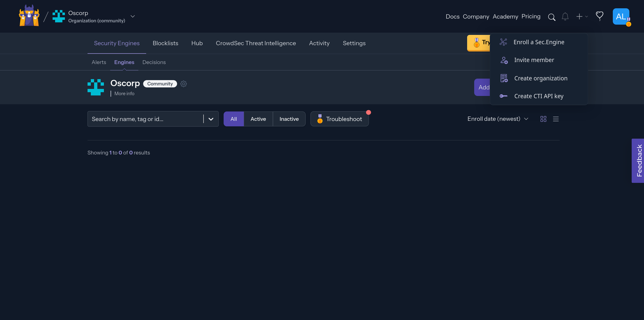Click the CrowdSec mascot logo
This screenshot has width=644, height=320.
click(x=29, y=16)
